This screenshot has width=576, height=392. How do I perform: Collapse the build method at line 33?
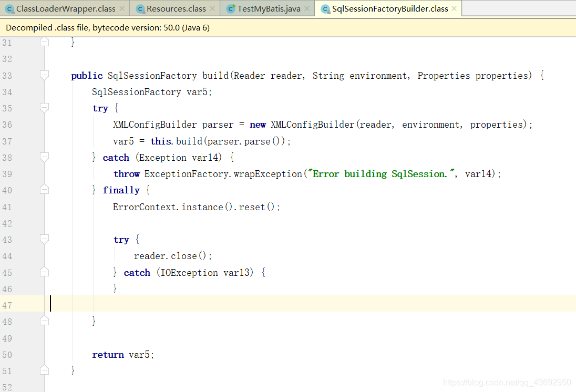[x=44, y=75]
